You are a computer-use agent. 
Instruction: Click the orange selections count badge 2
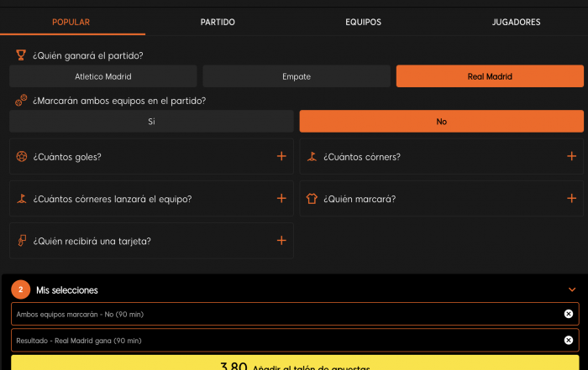pos(21,289)
